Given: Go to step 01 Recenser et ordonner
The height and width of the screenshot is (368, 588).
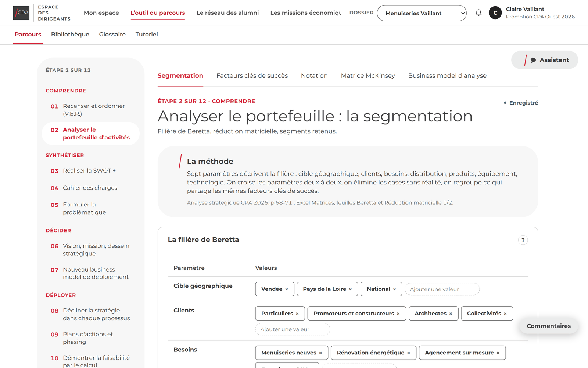Looking at the screenshot, I should 91,110.
